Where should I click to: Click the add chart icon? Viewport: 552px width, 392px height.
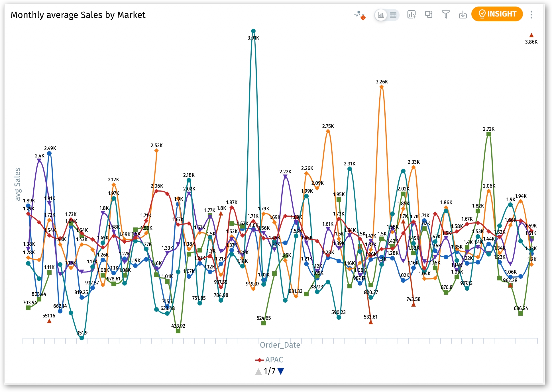pos(412,15)
